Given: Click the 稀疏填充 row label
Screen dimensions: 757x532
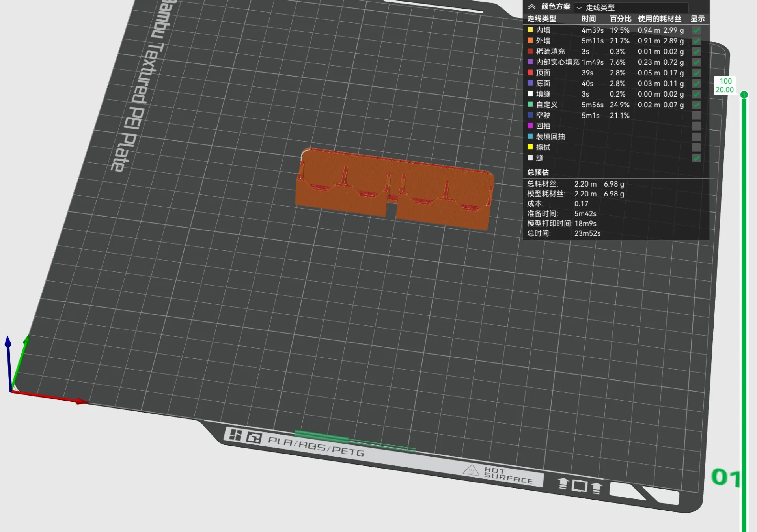Looking at the screenshot, I should point(550,51).
